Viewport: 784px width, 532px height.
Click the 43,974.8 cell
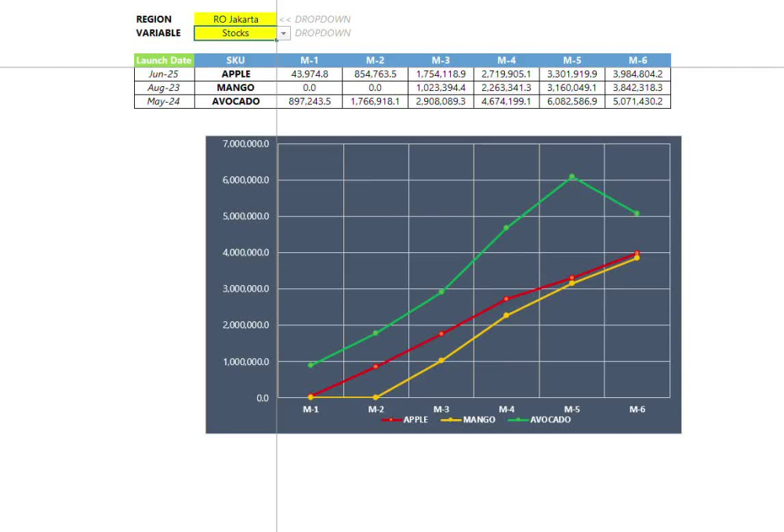(310, 74)
